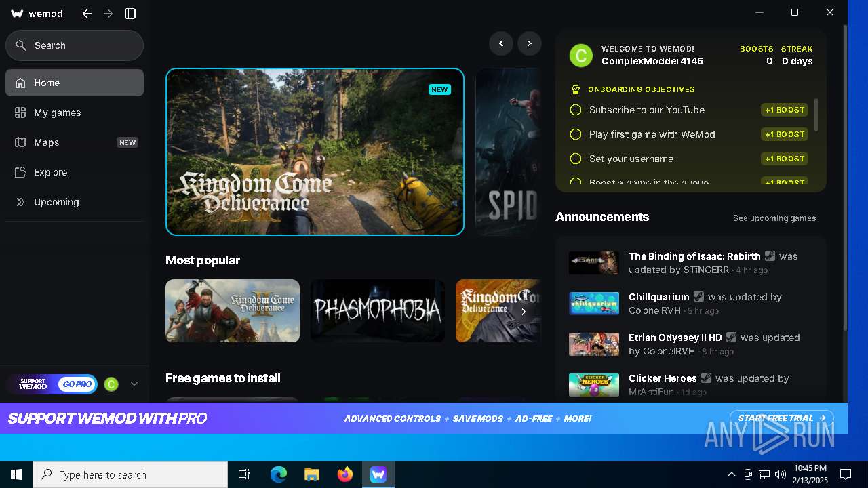868x488 pixels.
Task: Click Steam icon next to Etrian Odyssey II HD
Action: (x=731, y=338)
